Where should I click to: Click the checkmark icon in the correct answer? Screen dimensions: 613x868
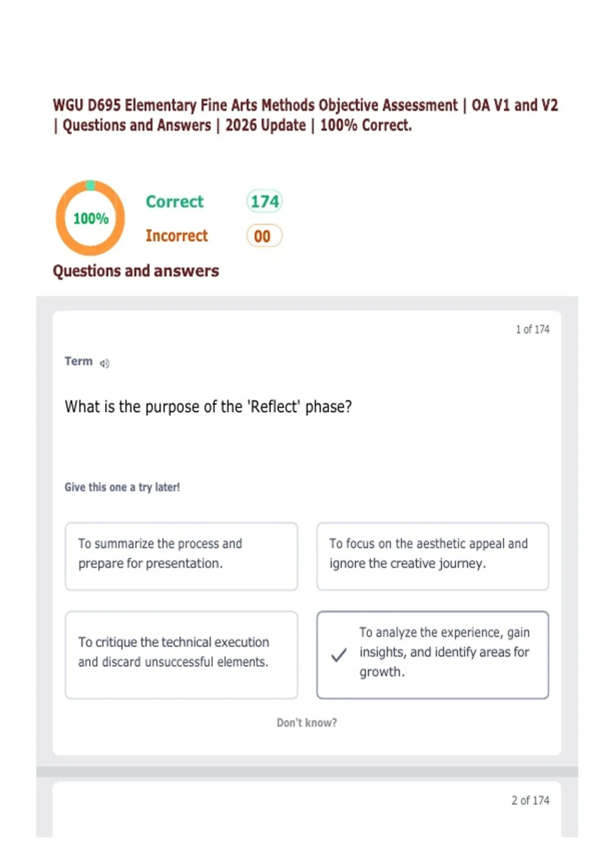tap(339, 655)
